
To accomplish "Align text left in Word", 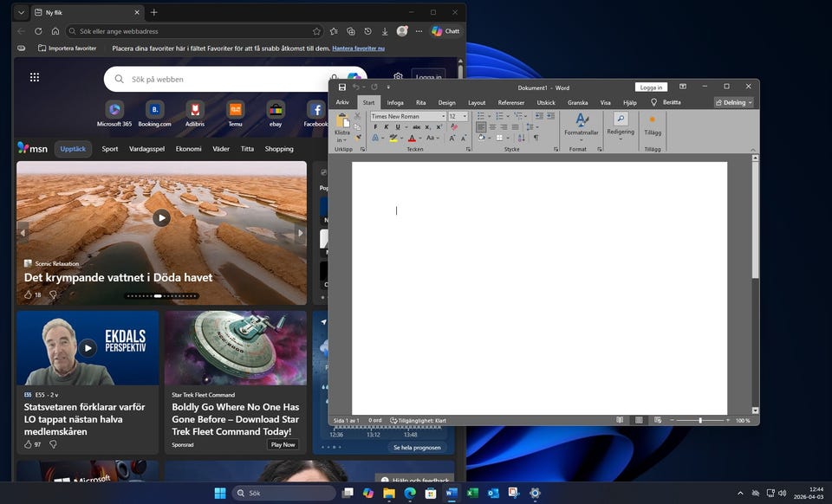I will [481, 127].
